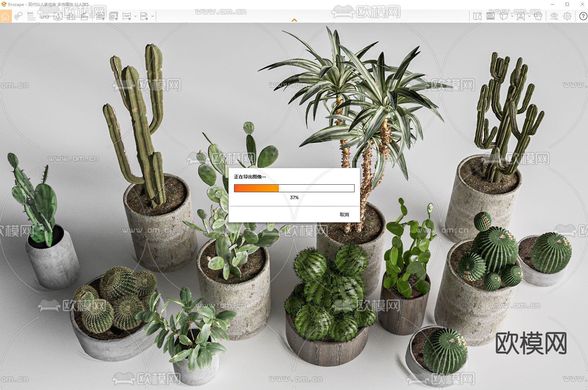
Task: Open the collaborative annotations tool
Action: coord(18,16)
